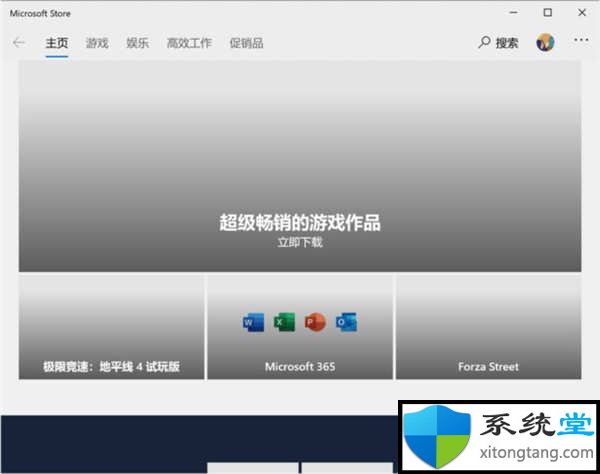Open the 高效工作 tab
This screenshot has width=600, height=474.
click(x=189, y=43)
